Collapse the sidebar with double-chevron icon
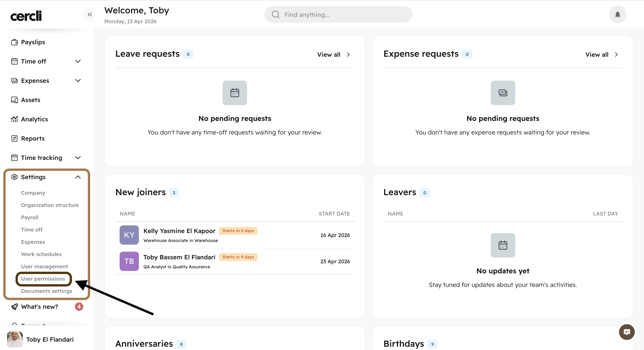This screenshot has width=644, height=350. click(x=90, y=14)
